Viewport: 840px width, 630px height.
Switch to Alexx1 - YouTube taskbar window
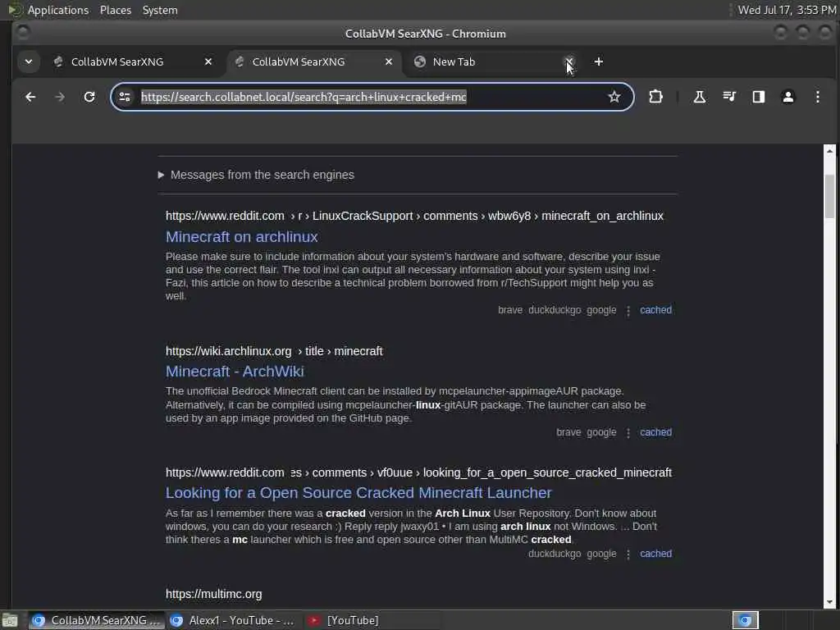click(234, 620)
